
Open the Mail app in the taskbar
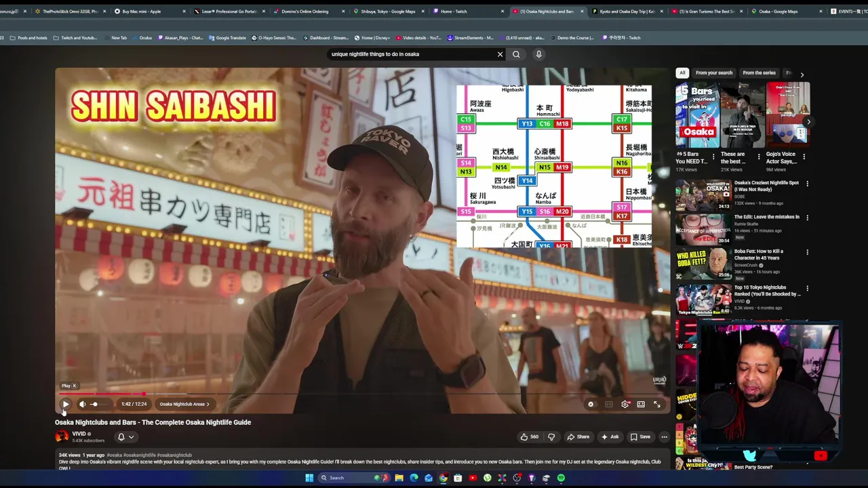[x=429, y=478]
